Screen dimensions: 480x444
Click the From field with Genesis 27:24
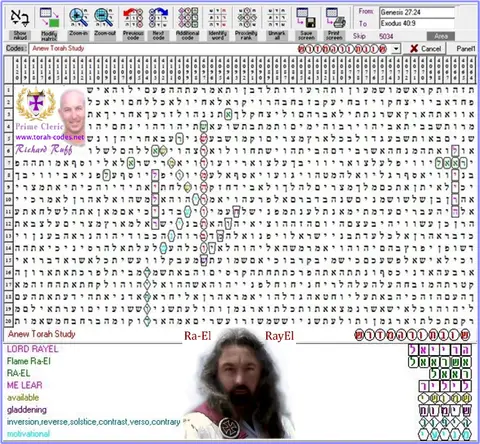[417, 13]
